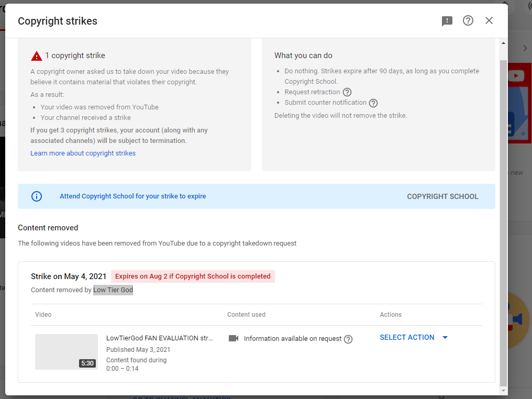Viewport: 532px width, 399px height.
Task: Click the Video column header
Action: 43,315
